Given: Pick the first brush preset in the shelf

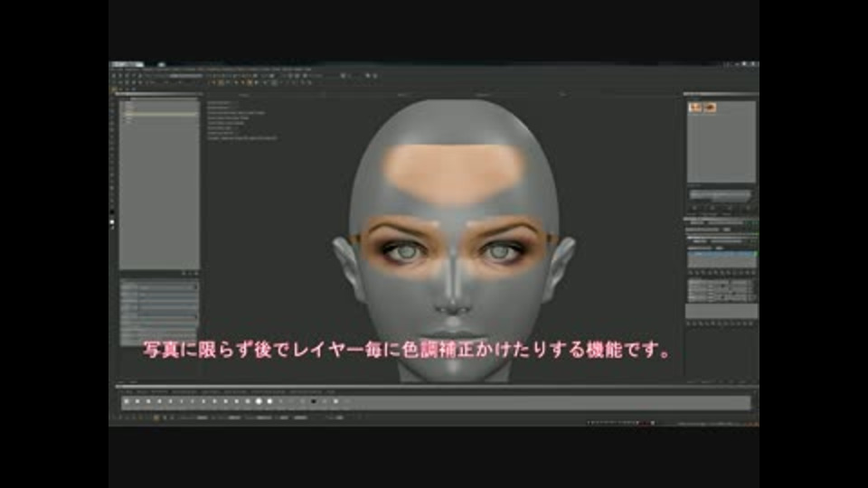Looking at the screenshot, I should (x=127, y=401).
